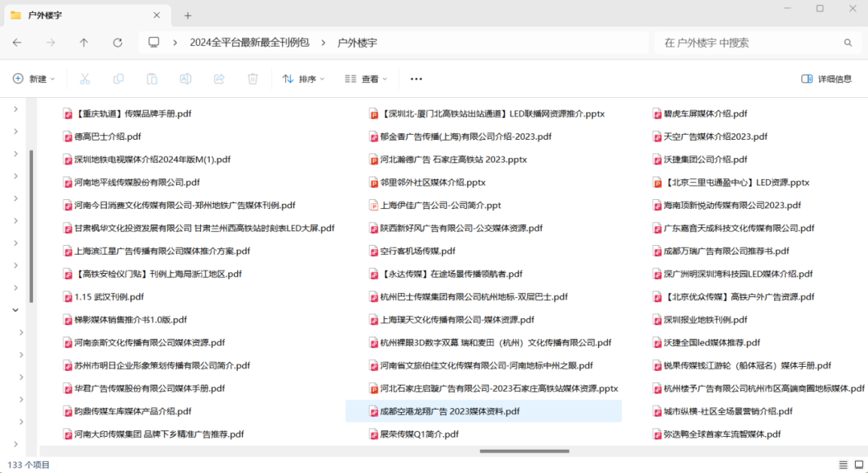Select file 梯影媒体销售推介书1.0版.pdf
Viewport: 868px width, 473px height.
[125, 320]
